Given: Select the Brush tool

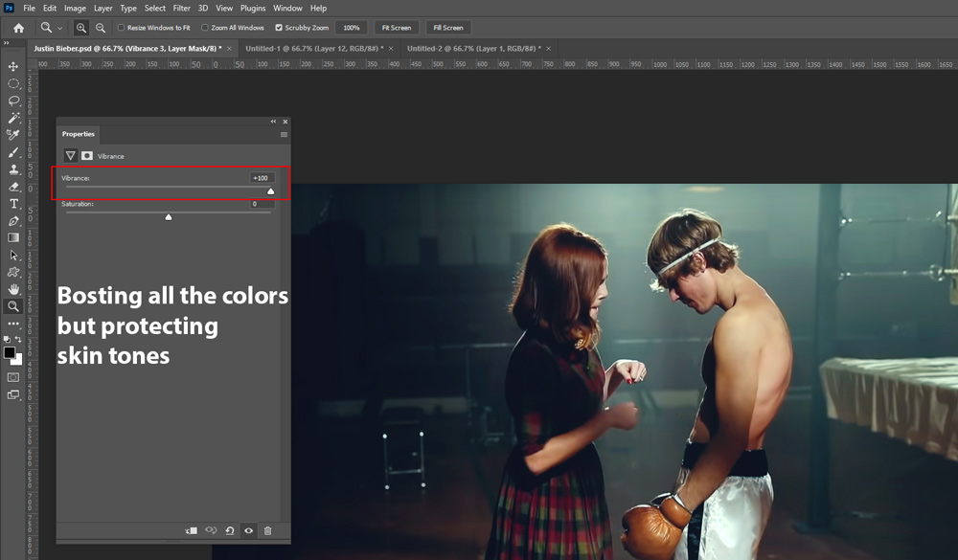Looking at the screenshot, I should pos(12,152).
